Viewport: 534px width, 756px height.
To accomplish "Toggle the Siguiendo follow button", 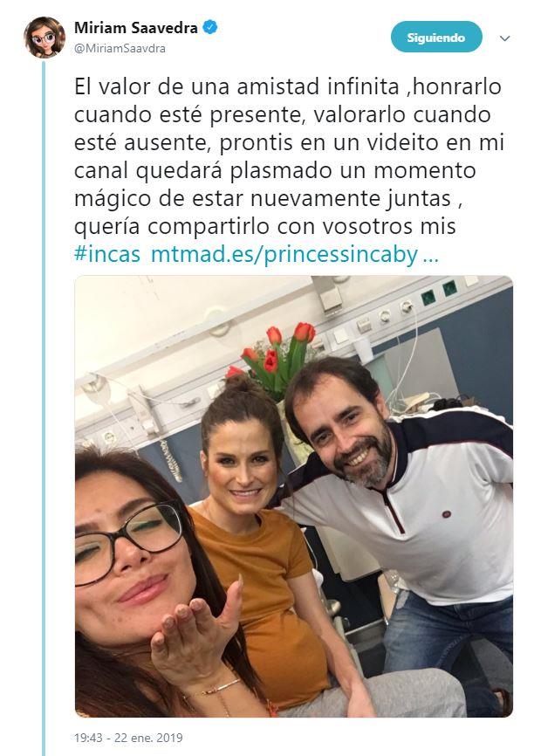I will [x=436, y=38].
